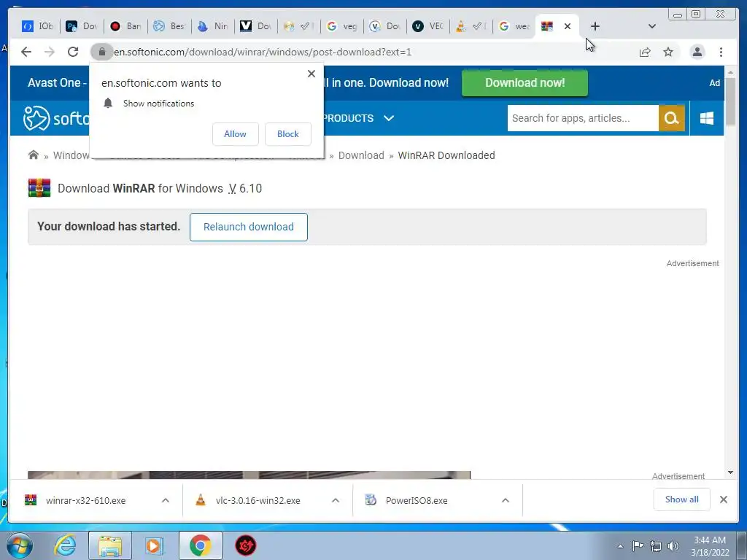Open winrar-x32-610.exe download item

85,500
